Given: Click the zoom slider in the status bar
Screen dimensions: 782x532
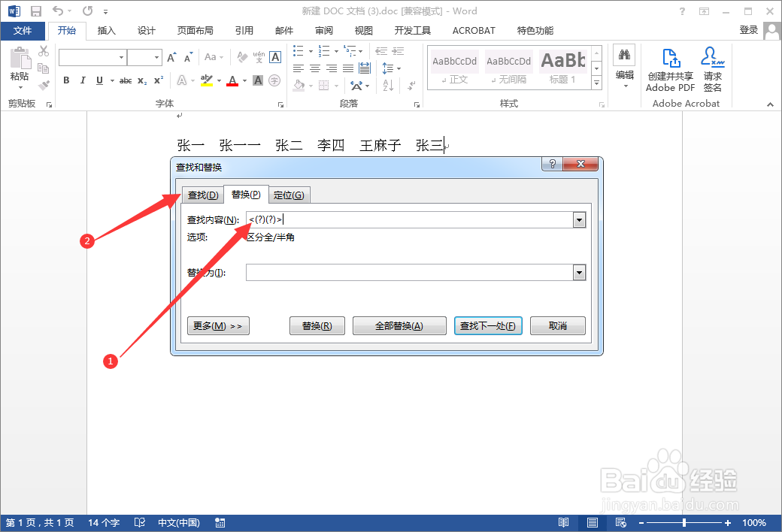Looking at the screenshot, I should 685,522.
